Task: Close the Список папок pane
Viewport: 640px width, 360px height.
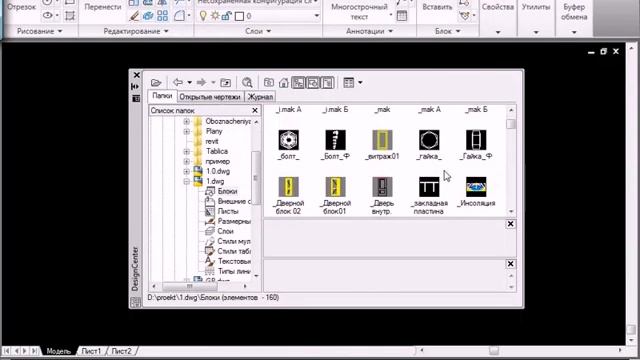Action: pyautogui.click(x=255, y=110)
